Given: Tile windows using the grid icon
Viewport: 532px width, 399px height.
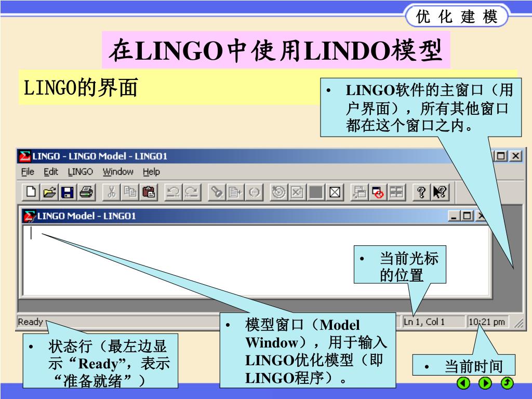Looking at the screenshot, I should point(396,192).
